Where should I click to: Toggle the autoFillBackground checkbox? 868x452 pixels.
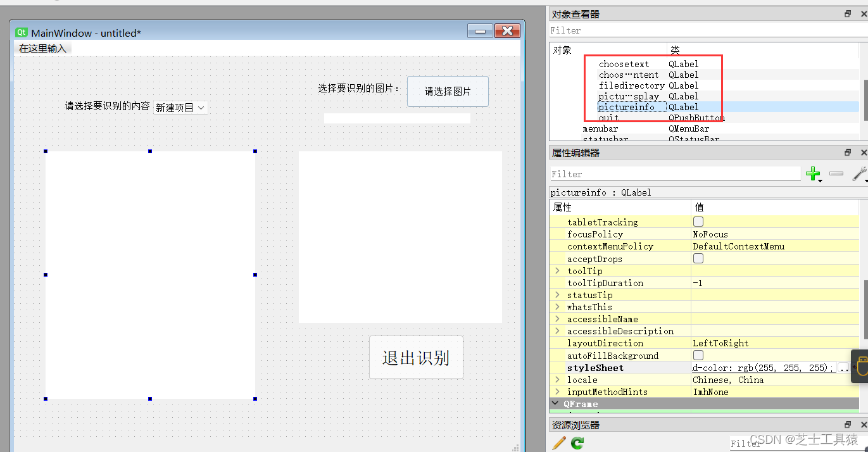[698, 355]
